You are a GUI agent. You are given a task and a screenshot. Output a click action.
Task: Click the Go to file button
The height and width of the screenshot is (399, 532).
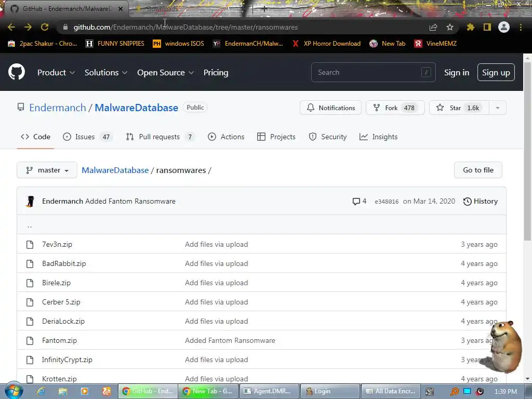478,170
